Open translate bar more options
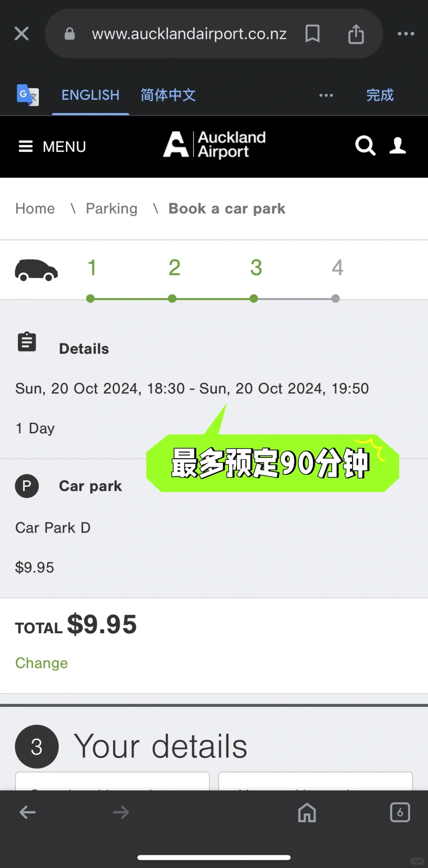 pyautogui.click(x=326, y=95)
